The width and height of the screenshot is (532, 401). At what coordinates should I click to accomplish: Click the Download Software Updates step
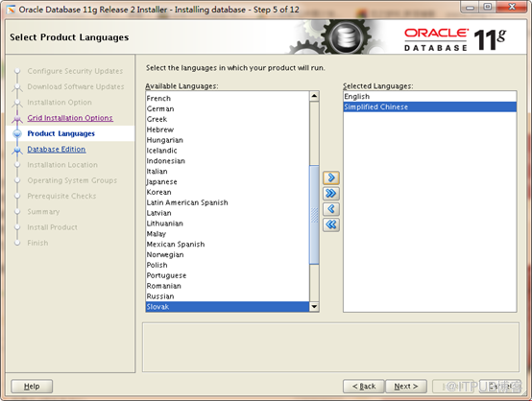pos(76,86)
